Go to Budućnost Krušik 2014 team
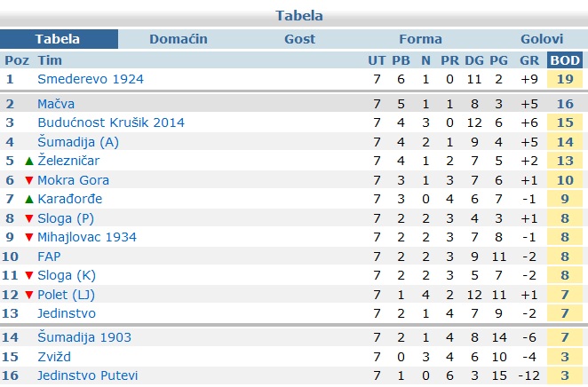Image resolution: width=588 pixels, height=387 pixels. 111,122
